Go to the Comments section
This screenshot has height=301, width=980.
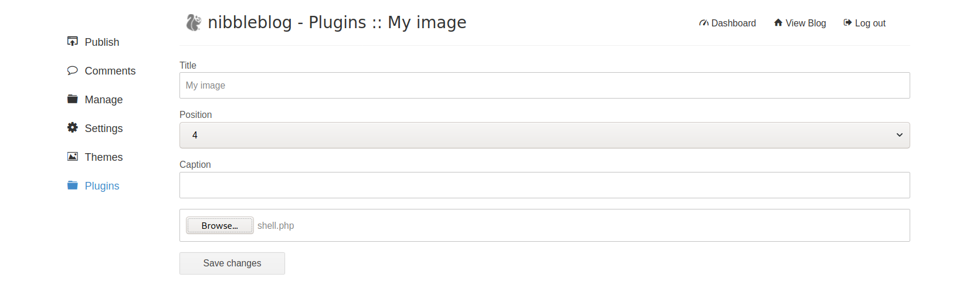pyautogui.click(x=110, y=71)
